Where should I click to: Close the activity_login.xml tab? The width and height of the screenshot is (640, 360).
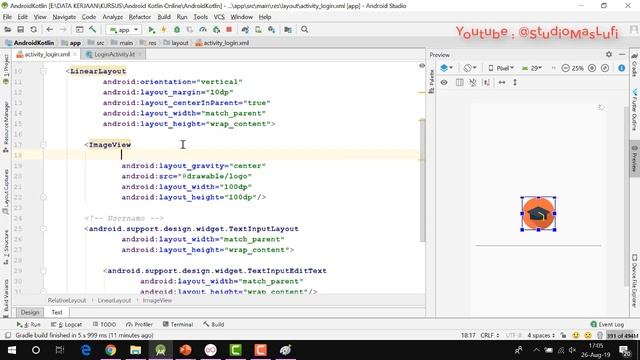(x=75, y=54)
